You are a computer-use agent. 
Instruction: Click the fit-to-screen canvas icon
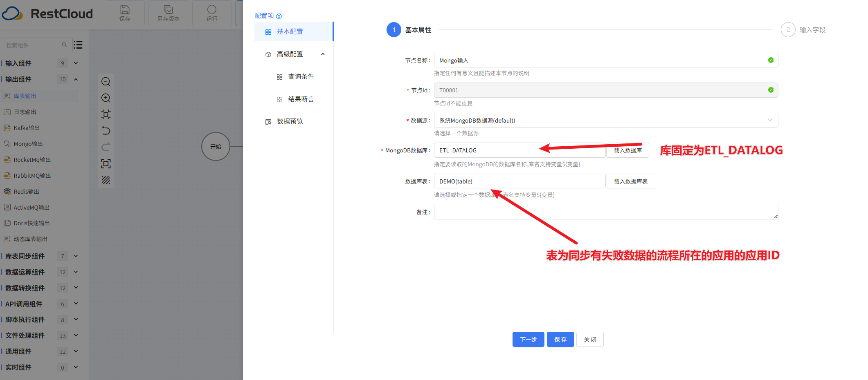coord(106,164)
